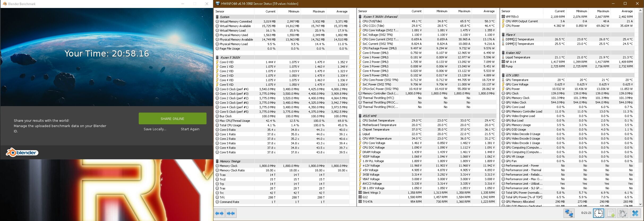
Task: Select the CPU VRM Output Current row
Action: click(x=568, y=21)
